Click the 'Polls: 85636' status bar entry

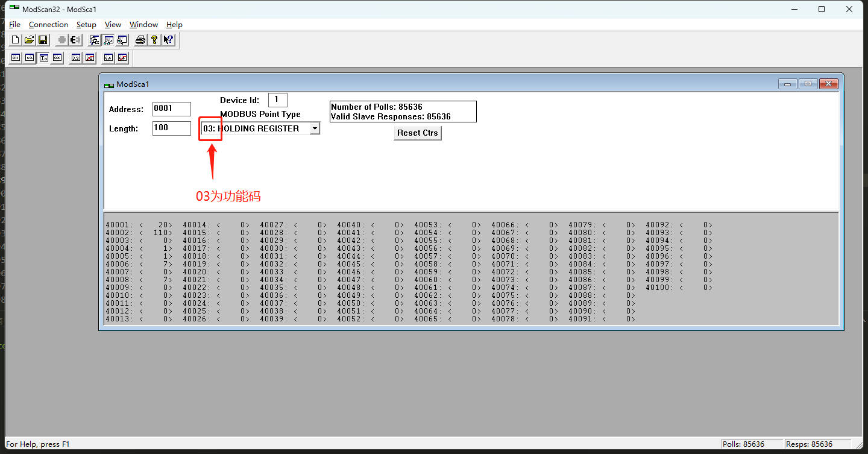[752, 444]
